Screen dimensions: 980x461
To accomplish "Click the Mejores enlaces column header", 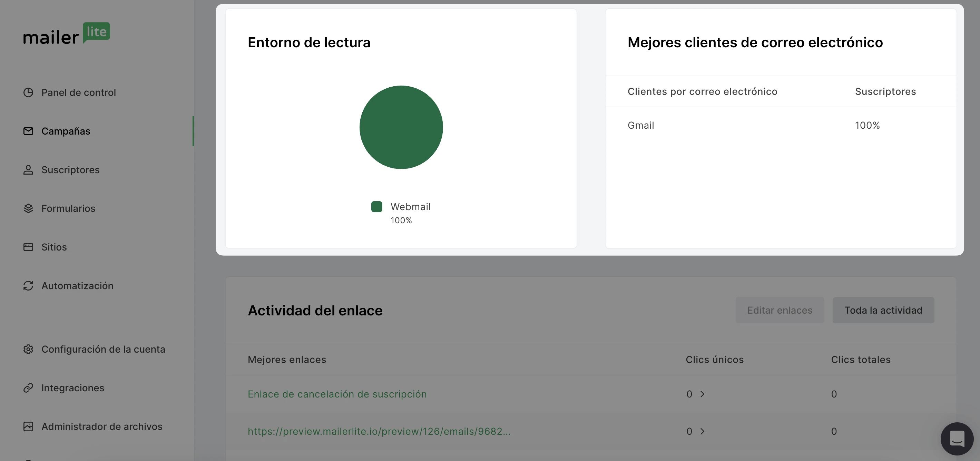I will pyautogui.click(x=287, y=360).
